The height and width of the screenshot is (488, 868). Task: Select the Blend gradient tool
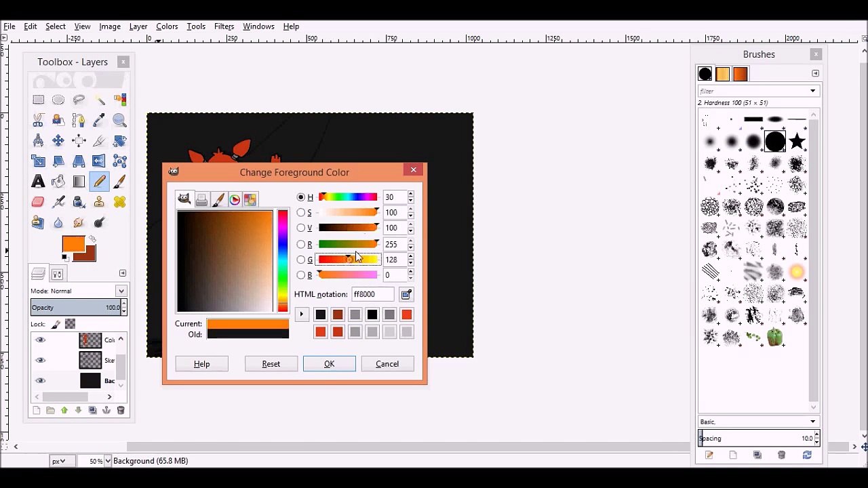(79, 181)
